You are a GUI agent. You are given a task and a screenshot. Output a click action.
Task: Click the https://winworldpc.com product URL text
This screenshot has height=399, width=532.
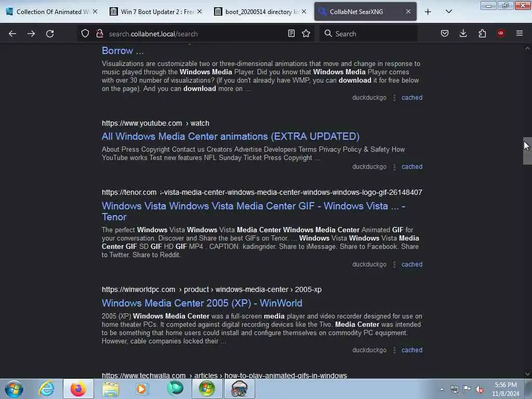[212, 290]
